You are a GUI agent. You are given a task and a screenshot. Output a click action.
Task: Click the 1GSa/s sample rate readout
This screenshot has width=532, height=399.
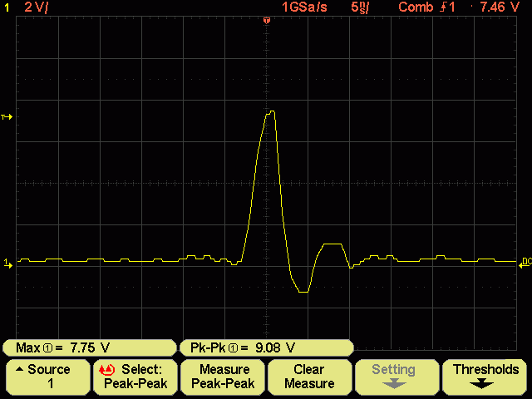304,7
